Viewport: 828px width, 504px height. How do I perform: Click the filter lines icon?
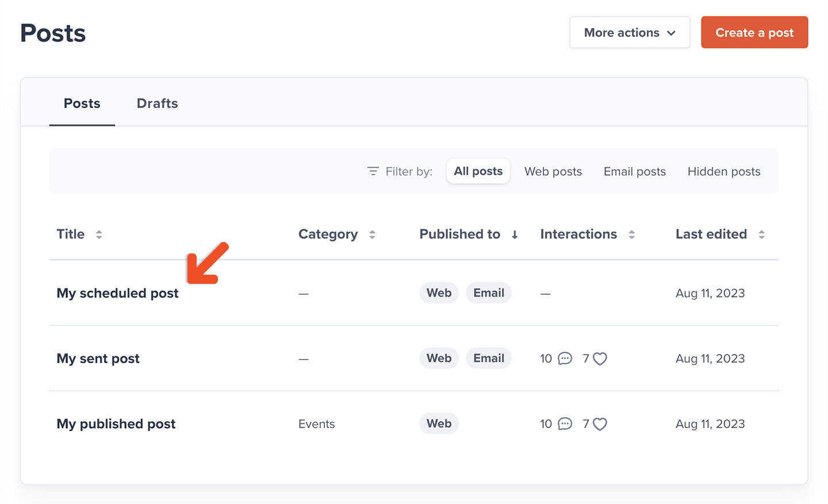373,171
